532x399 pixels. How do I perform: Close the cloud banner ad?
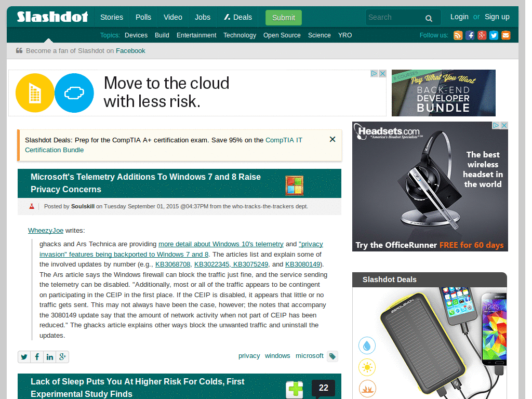382,73
